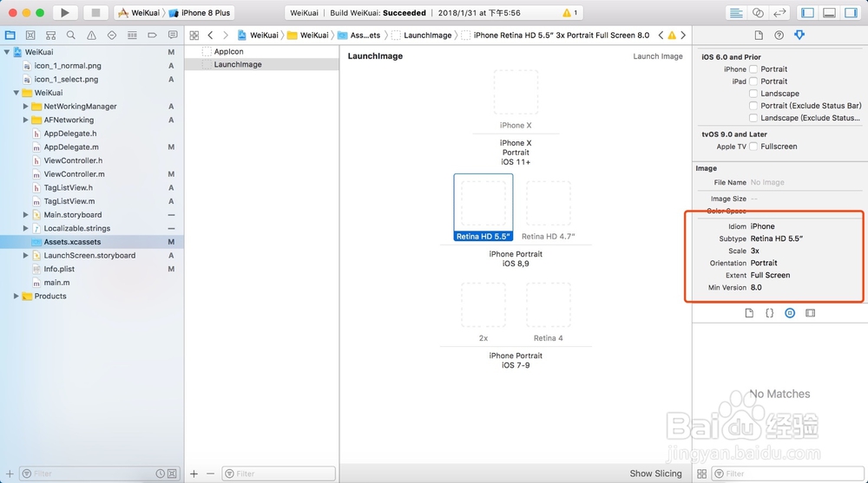Toggle the Utilities pane
868x483 pixels.
click(851, 12)
